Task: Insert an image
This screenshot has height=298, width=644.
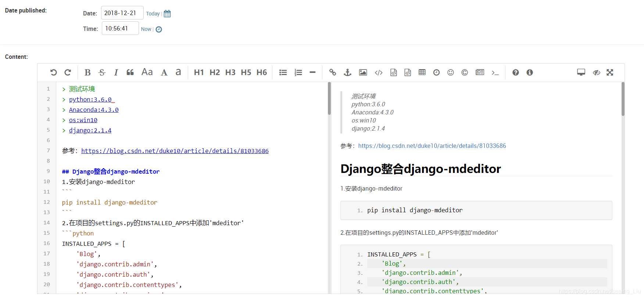Action: [363, 72]
